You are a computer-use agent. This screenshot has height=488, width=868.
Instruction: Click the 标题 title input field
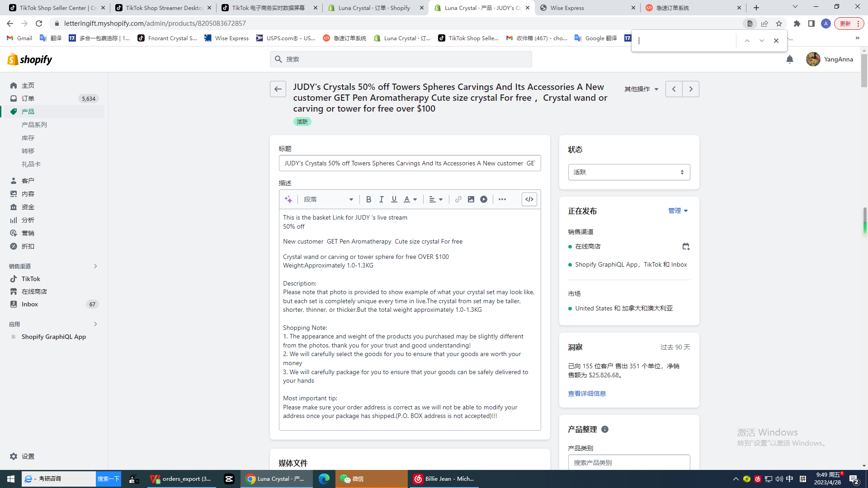(409, 163)
